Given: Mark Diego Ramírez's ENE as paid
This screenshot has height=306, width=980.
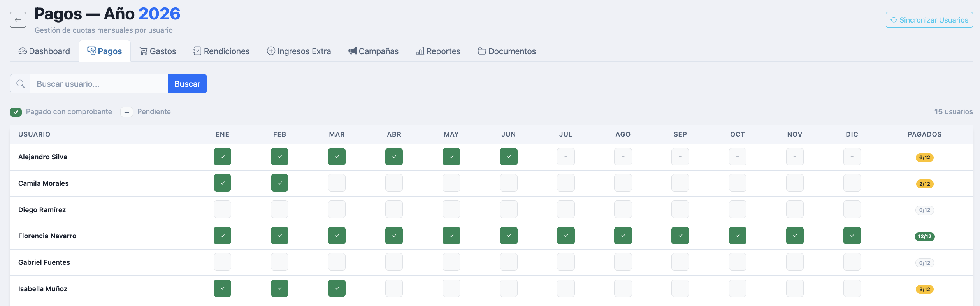Looking at the screenshot, I should [222, 209].
